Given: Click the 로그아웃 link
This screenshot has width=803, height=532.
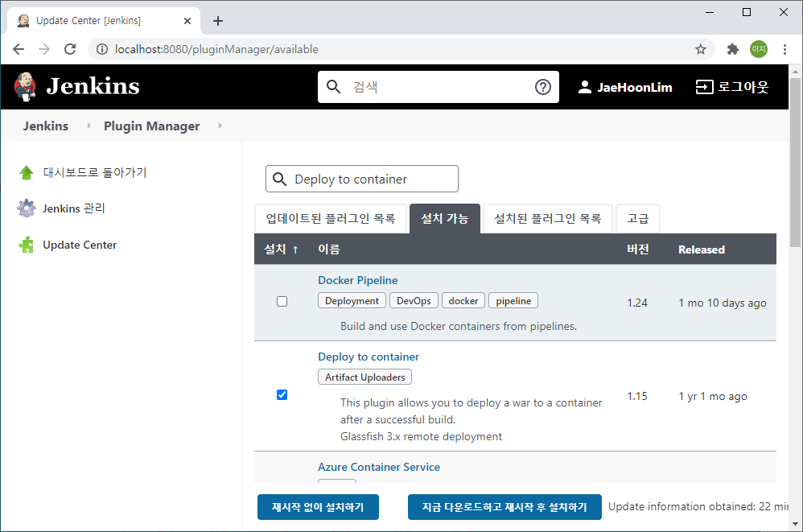Looking at the screenshot, I should (732, 87).
